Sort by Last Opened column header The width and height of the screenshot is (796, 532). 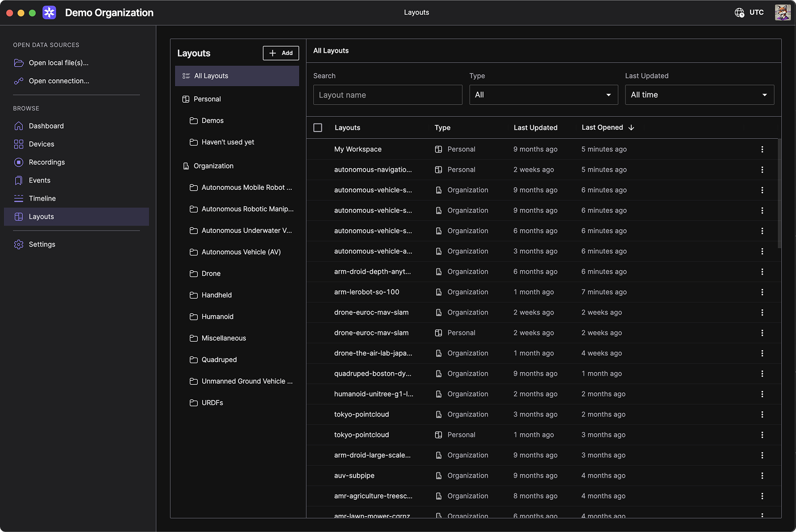[602, 128]
